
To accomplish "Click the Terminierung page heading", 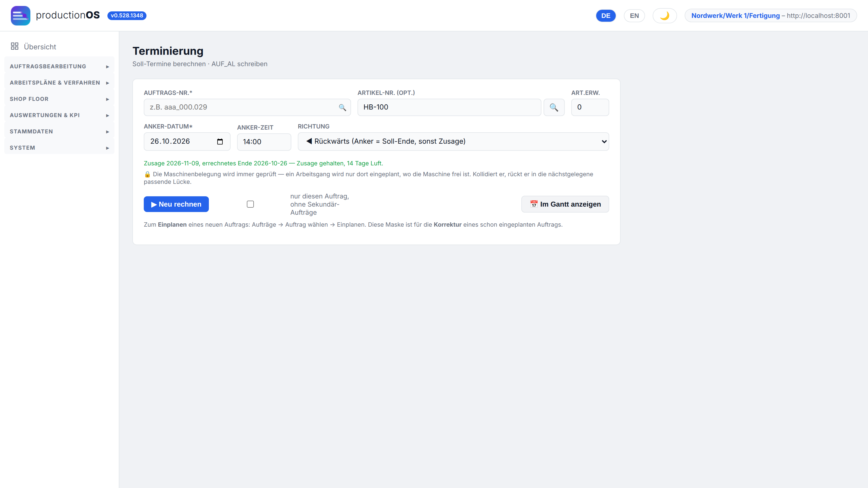I will 168,51.
